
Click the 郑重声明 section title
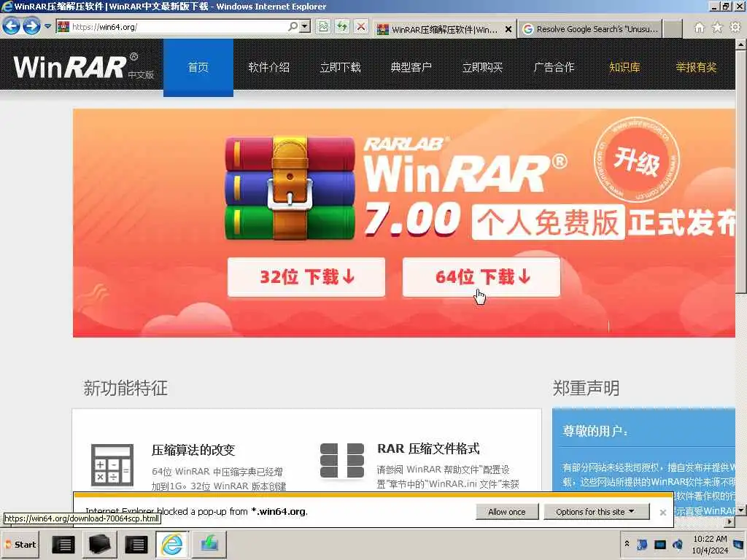pyautogui.click(x=586, y=388)
